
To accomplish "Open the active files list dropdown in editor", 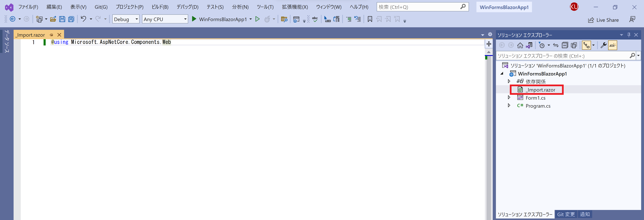I will point(482,35).
